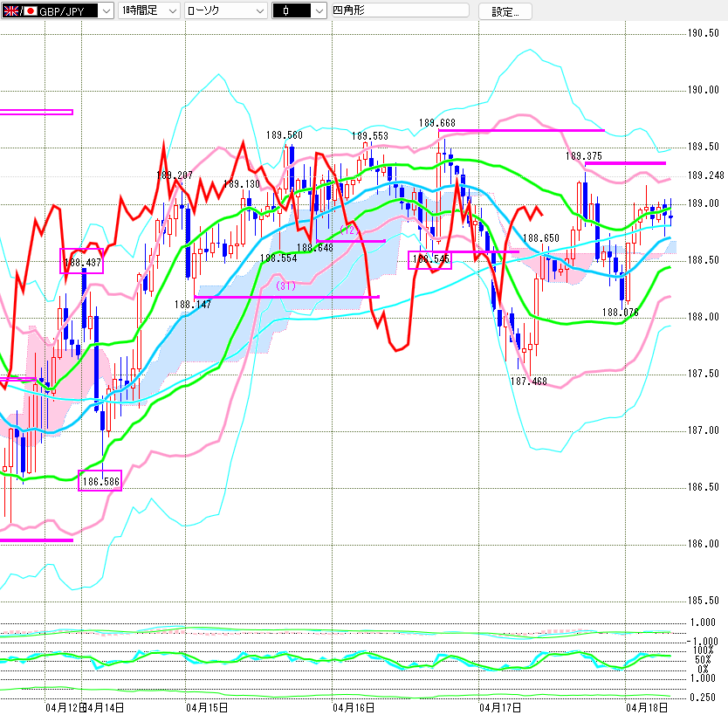Image resolution: width=728 pixels, height=715 pixels.
Task: Click the boxed 188.545 price label
Action: click(x=430, y=259)
